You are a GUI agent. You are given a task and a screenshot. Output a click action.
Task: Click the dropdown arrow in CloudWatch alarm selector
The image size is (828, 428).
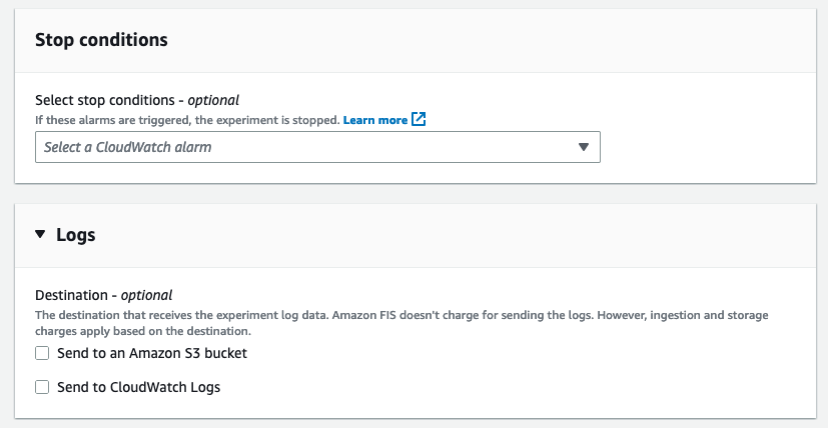tap(584, 147)
